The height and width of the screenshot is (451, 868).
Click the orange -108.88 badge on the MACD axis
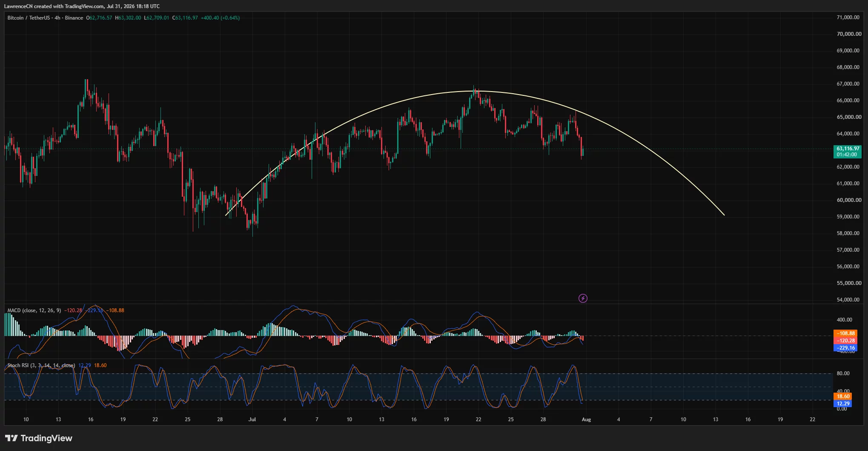pos(845,333)
